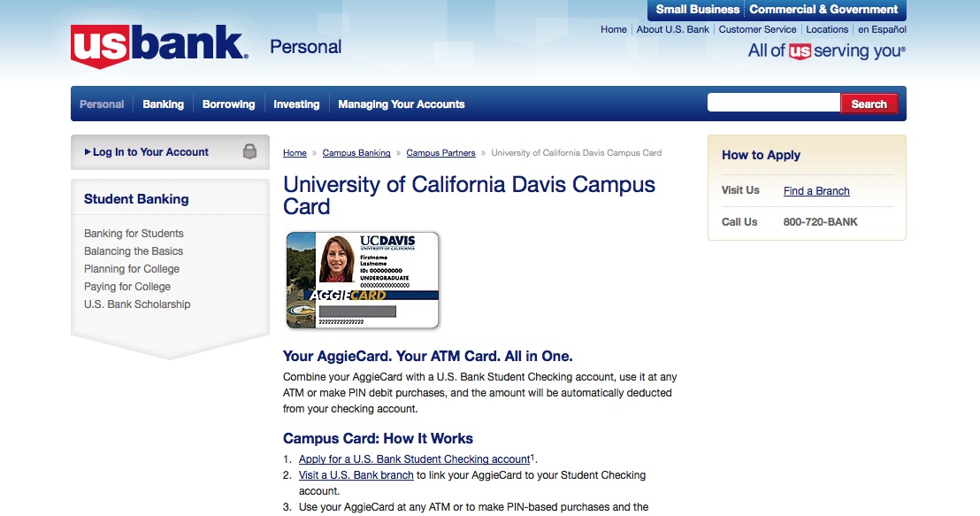Viewport: 980px width, 516px height.
Task: Open Balancing the Basics sidebar link
Action: point(134,250)
